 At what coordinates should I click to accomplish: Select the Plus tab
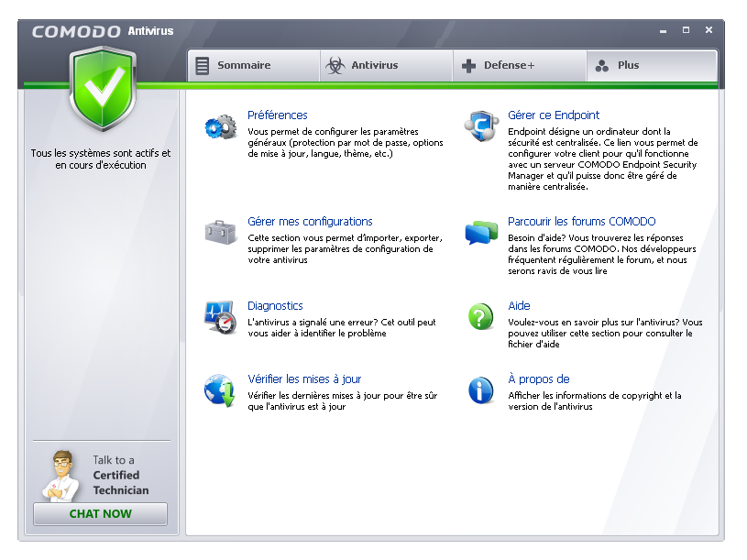pos(651,66)
